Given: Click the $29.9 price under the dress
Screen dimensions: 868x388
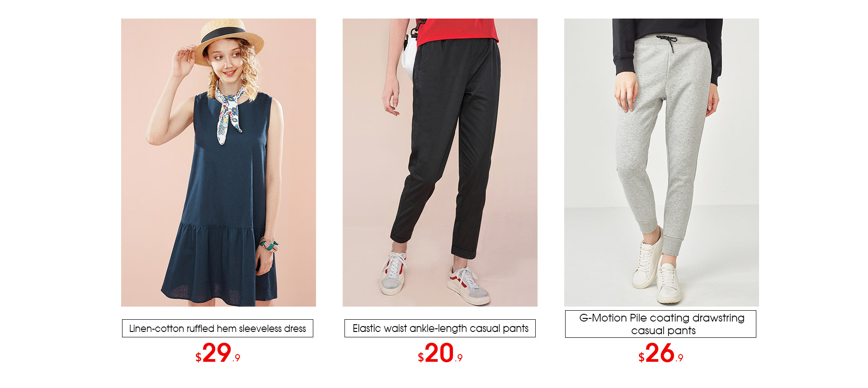Looking at the screenshot, I should (218, 353).
